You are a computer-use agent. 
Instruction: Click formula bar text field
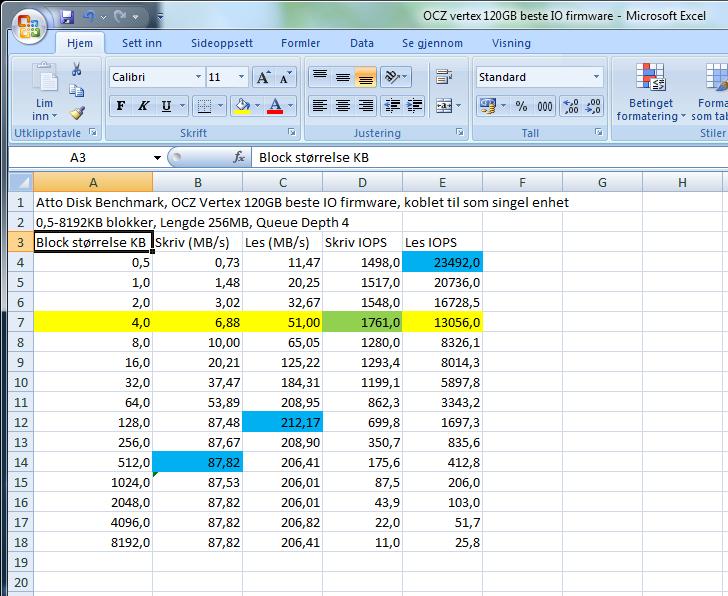pyautogui.click(x=489, y=158)
